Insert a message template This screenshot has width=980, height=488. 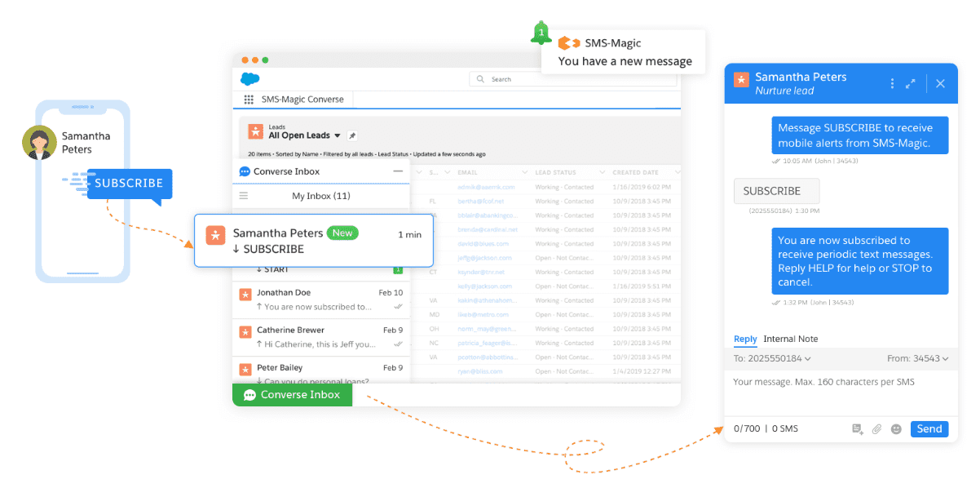point(858,429)
